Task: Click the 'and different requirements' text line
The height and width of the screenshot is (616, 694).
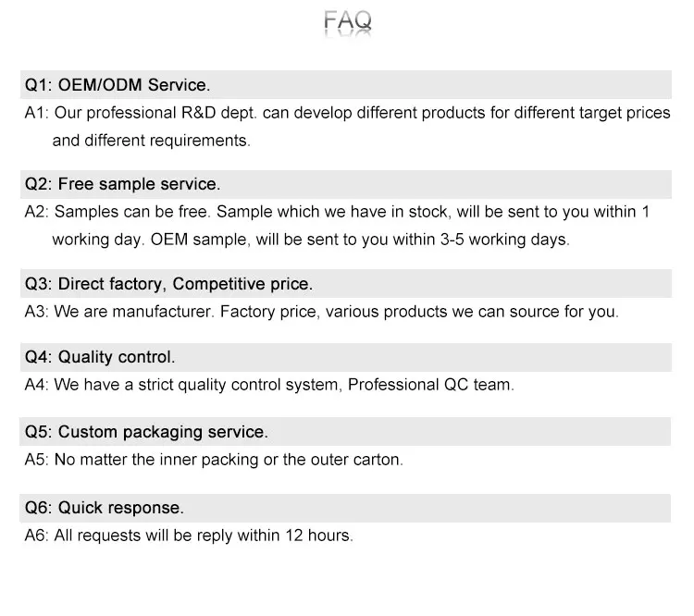Action: pyautogui.click(x=152, y=141)
